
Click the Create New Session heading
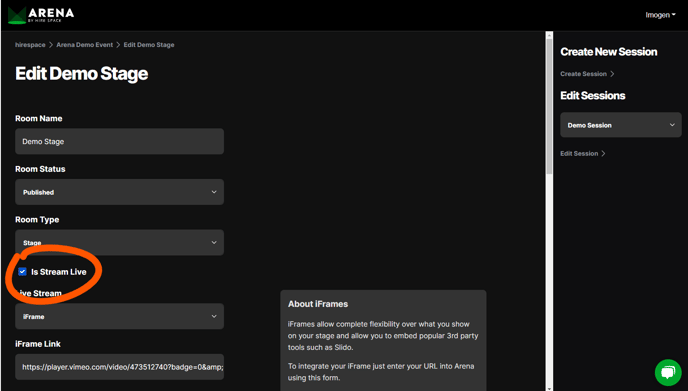pyautogui.click(x=609, y=52)
